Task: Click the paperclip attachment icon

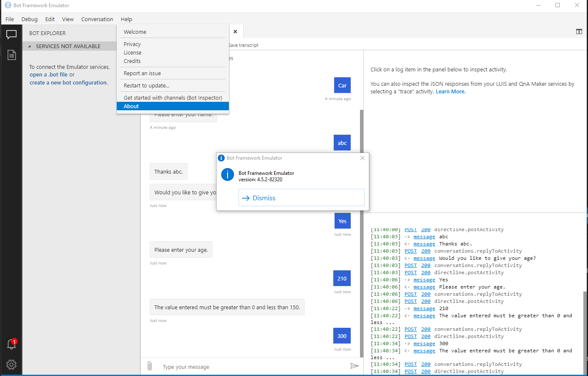Action: [150, 366]
